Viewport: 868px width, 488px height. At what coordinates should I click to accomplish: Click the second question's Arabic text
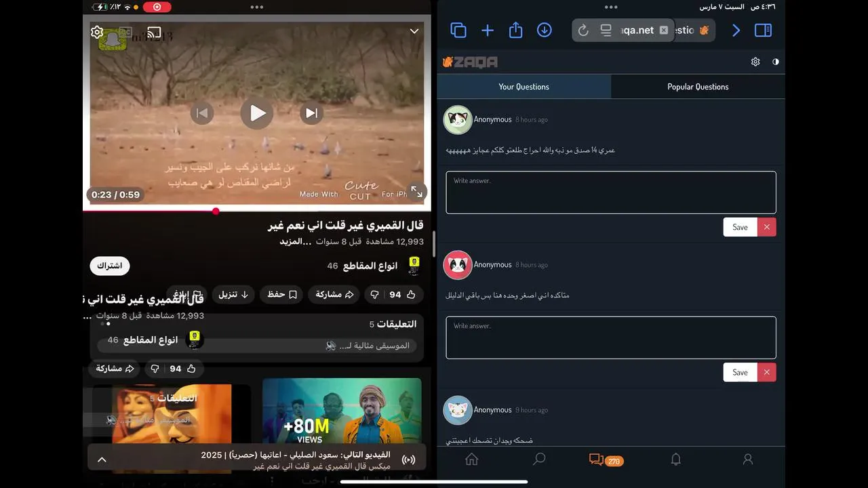pyautogui.click(x=507, y=296)
